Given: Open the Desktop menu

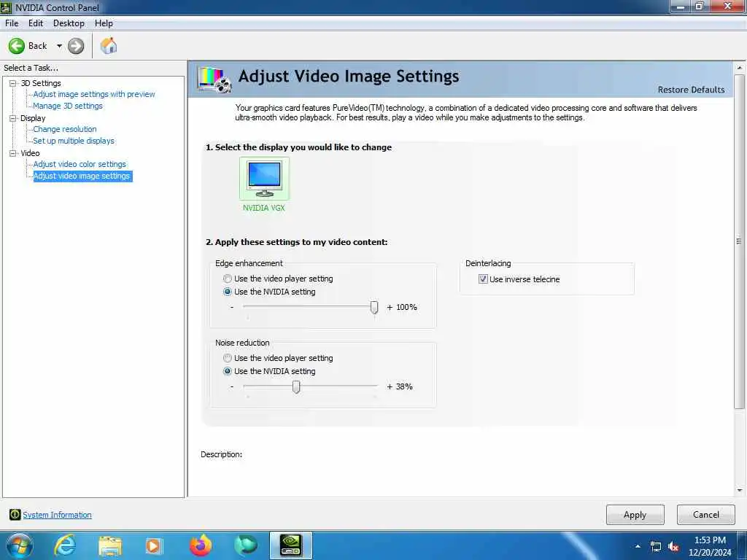Looking at the screenshot, I should click(x=69, y=23).
